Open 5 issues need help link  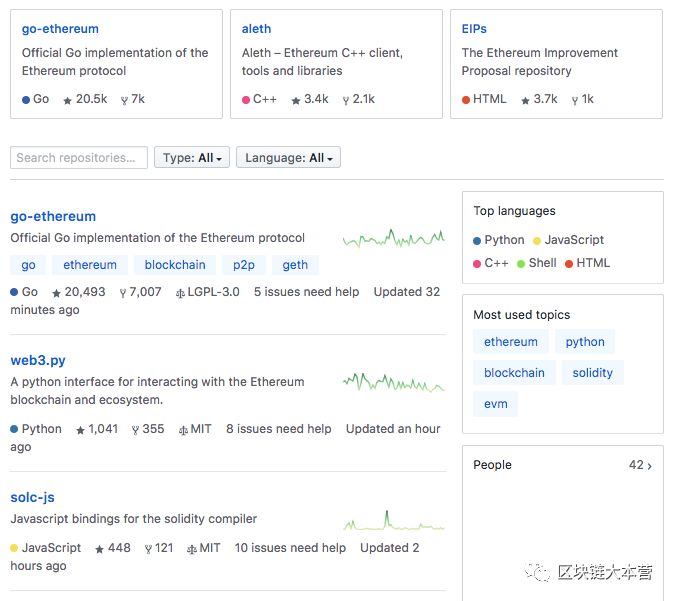point(306,292)
